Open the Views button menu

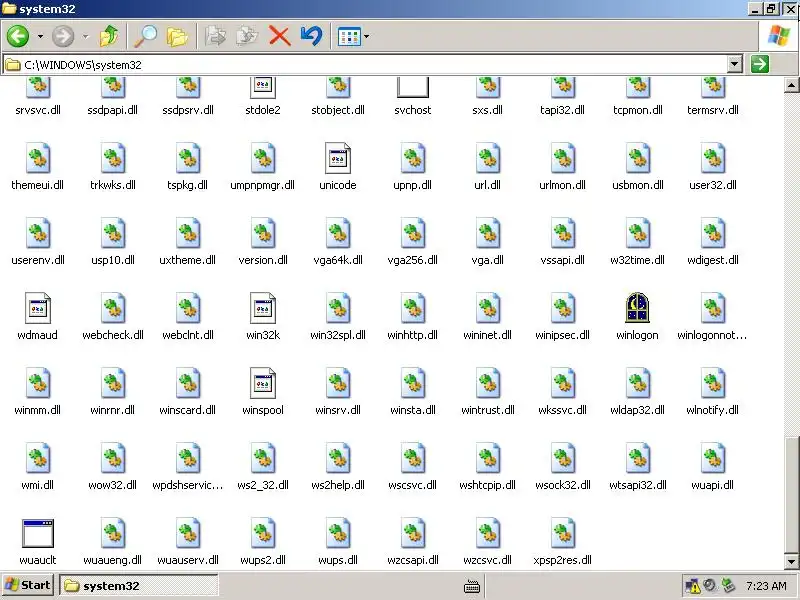[353, 37]
